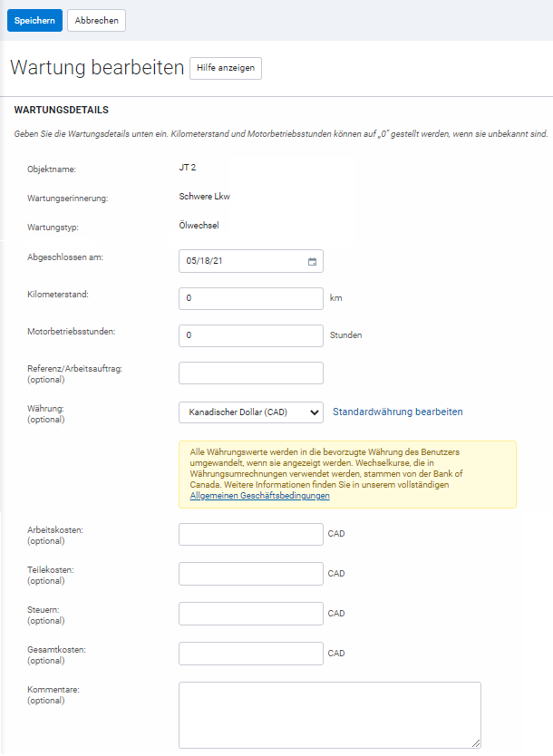Click the Arbeitskosten cost field
553x756 pixels.
(x=251, y=533)
